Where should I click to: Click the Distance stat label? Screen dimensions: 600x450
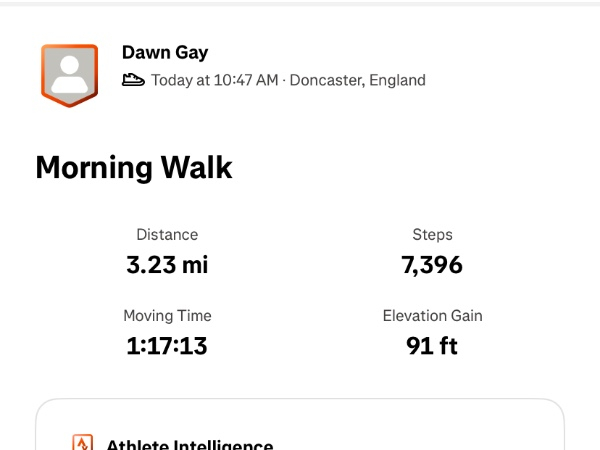pos(167,235)
